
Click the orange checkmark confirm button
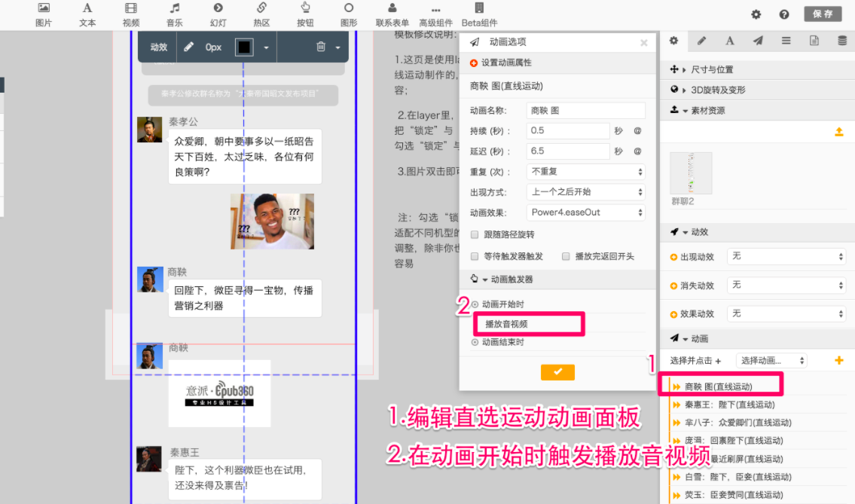pyautogui.click(x=557, y=372)
